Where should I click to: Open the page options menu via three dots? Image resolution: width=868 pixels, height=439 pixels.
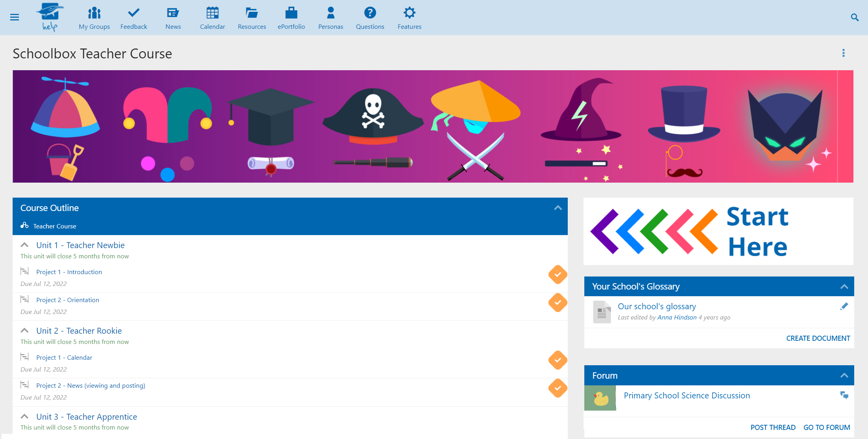click(x=843, y=53)
